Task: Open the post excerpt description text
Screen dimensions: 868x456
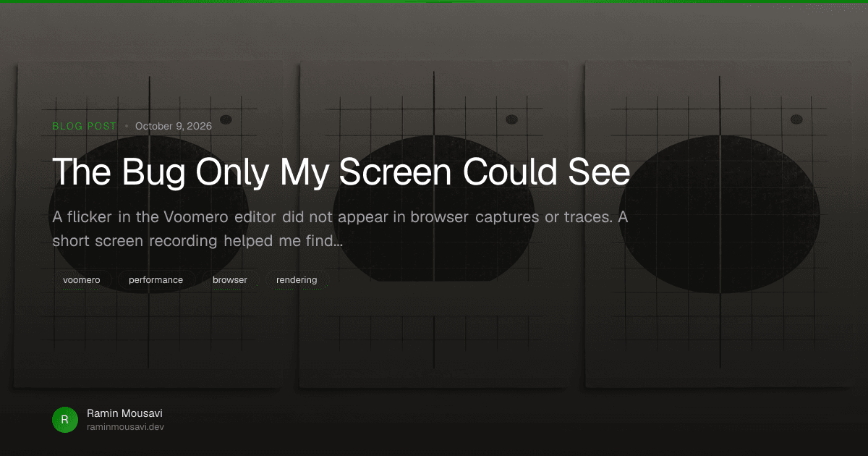Action: pyautogui.click(x=340, y=229)
